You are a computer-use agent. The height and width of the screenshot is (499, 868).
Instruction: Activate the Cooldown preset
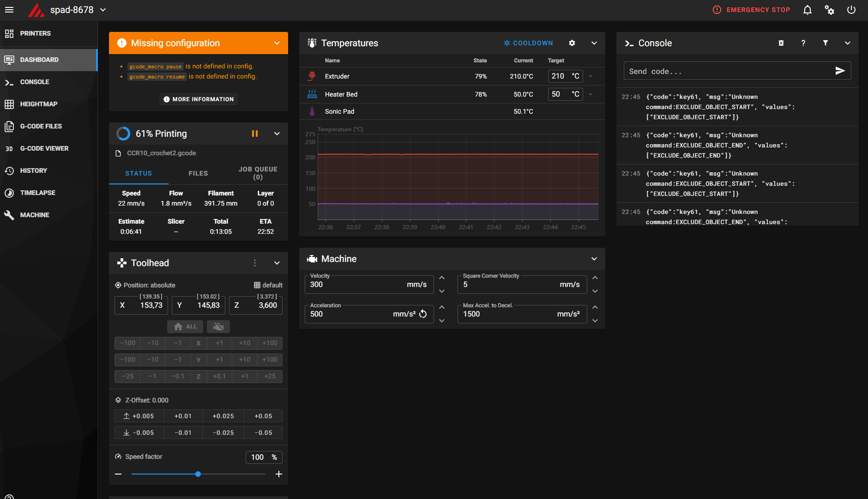[528, 43]
